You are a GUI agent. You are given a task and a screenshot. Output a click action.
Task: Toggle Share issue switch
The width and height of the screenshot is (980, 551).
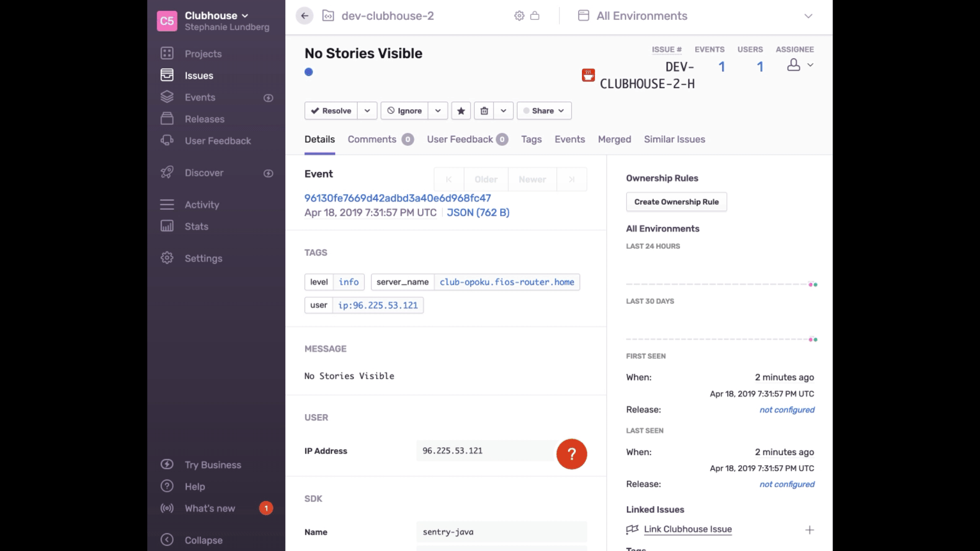click(544, 111)
